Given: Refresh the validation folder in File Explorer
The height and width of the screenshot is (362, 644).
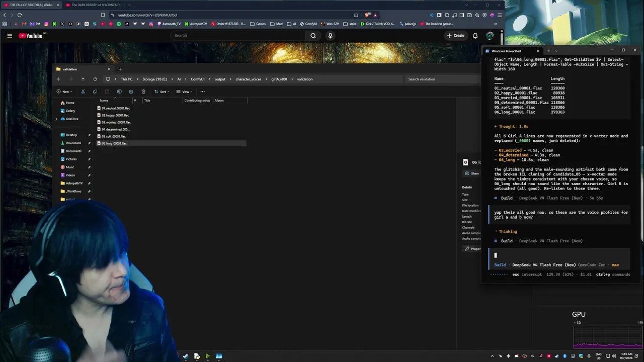Looking at the screenshot, I should tap(95, 79).
